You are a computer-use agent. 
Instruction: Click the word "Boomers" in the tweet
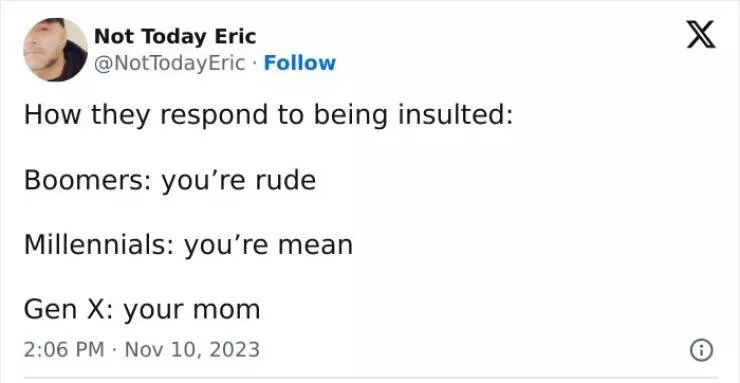point(84,180)
